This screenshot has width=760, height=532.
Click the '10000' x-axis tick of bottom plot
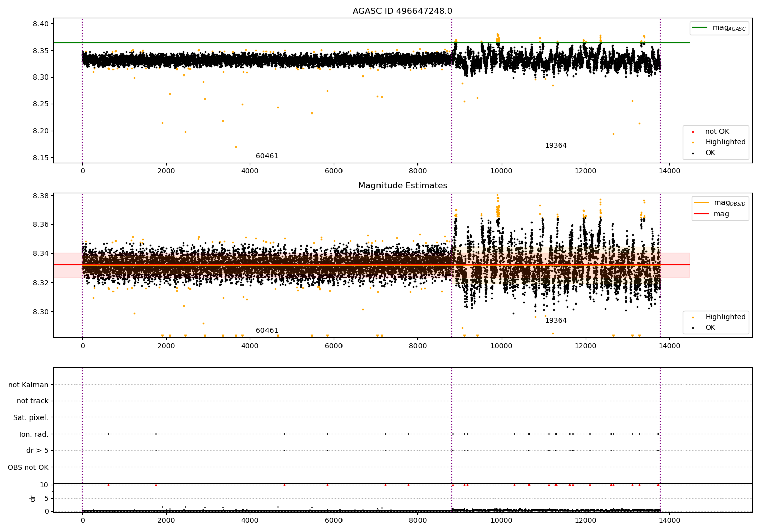tap(502, 521)
